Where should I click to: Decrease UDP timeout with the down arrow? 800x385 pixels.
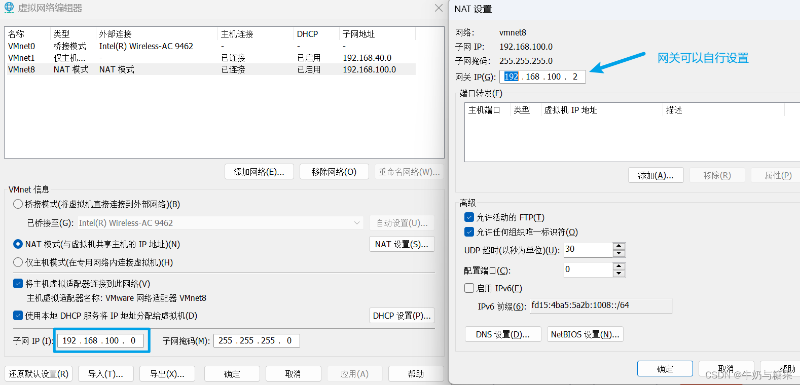tap(619, 254)
